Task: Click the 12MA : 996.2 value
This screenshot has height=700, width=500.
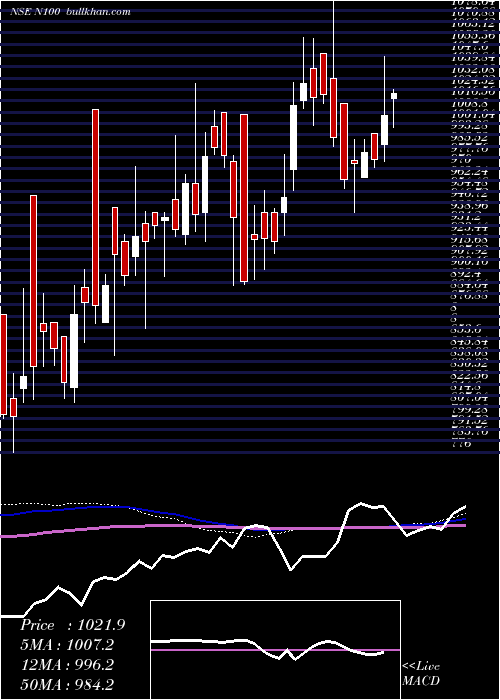Action: pyautogui.click(x=66, y=665)
